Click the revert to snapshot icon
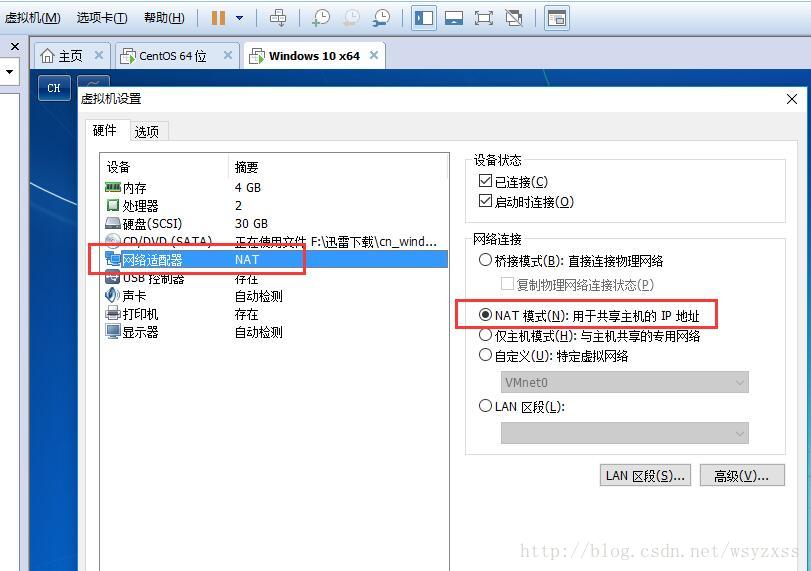The width and height of the screenshot is (811, 571). 351,18
